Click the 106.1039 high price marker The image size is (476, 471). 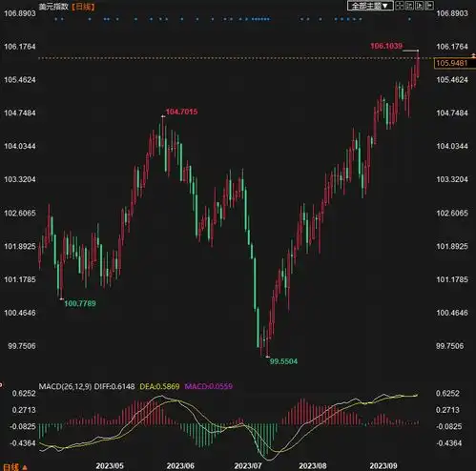(386, 46)
